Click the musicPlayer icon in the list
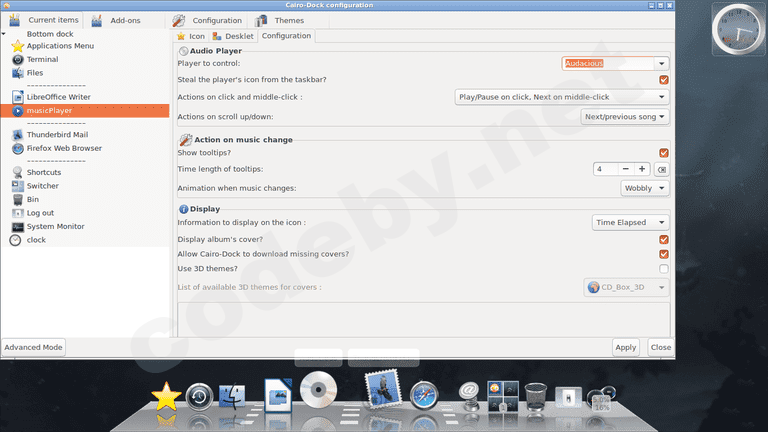The height and width of the screenshot is (432, 768). (18, 111)
